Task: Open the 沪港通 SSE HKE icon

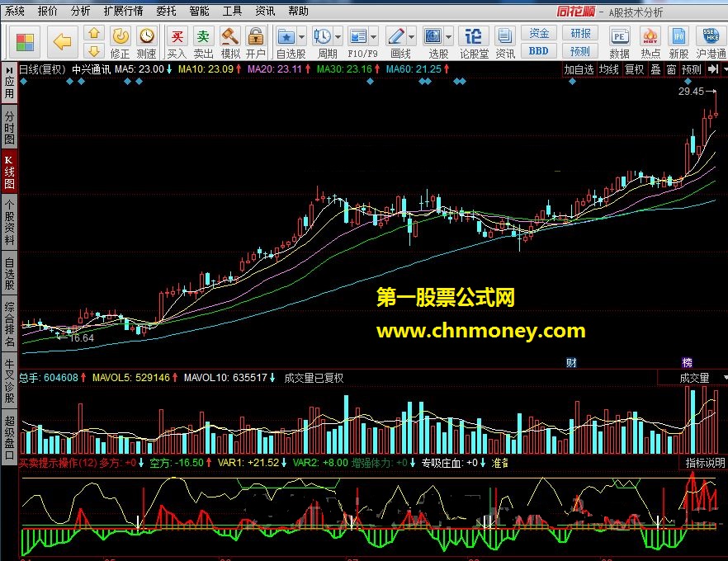Action: pyautogui.click(x=711, y=42)
